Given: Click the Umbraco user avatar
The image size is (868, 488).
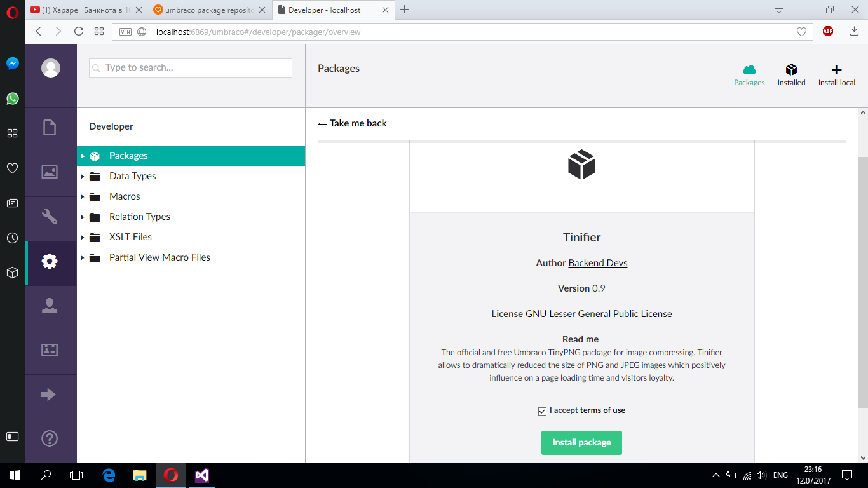Looking at the screenshot, I should coord(51,68).
